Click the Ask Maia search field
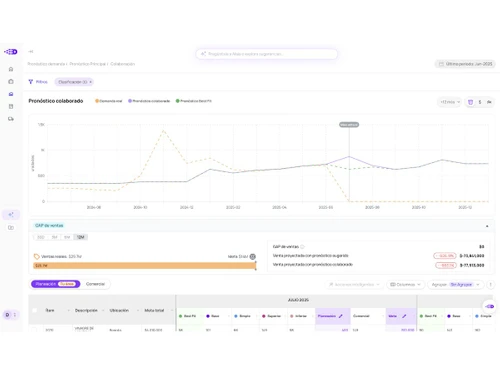The width and height of the screenshot is (500, 375). pos(267,54)
